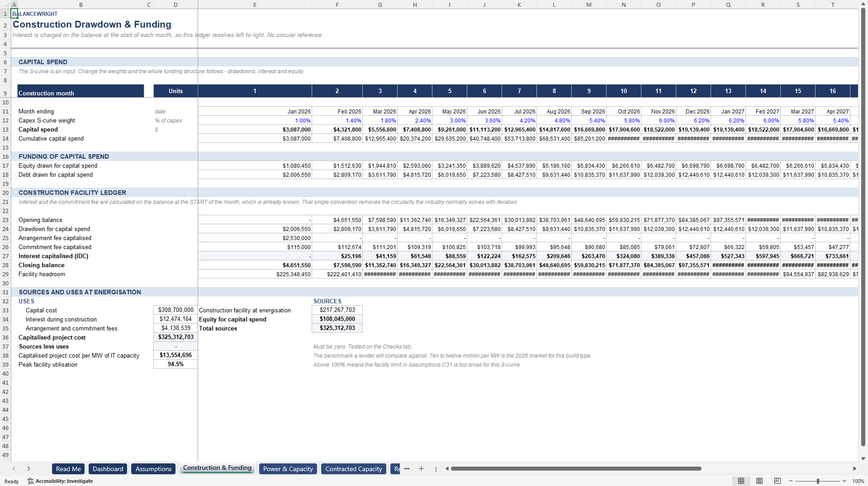The width and height of the screenshot is (868, 486).
Task: Select row 13 header
Action: (x=5, y=130)
